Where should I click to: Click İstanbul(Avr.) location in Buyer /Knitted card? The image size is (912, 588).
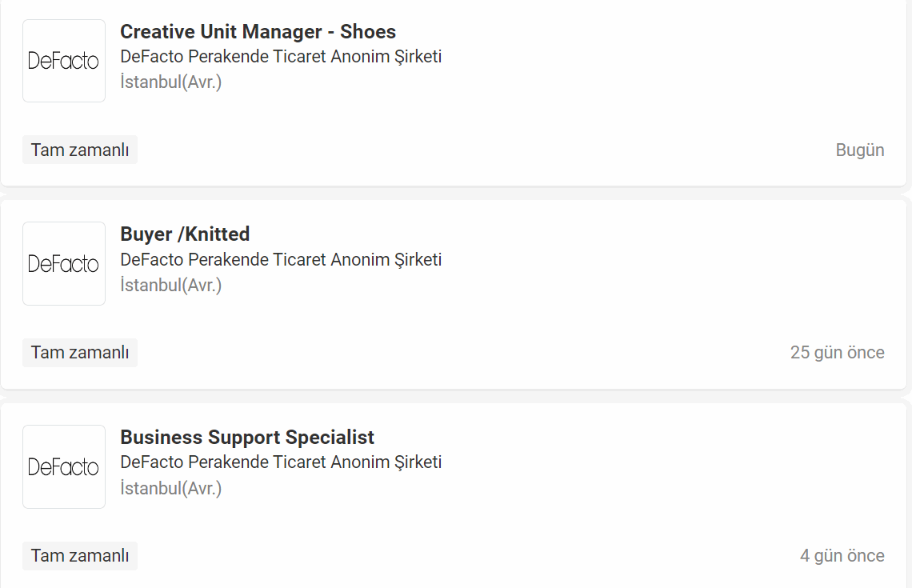[171, 285]
